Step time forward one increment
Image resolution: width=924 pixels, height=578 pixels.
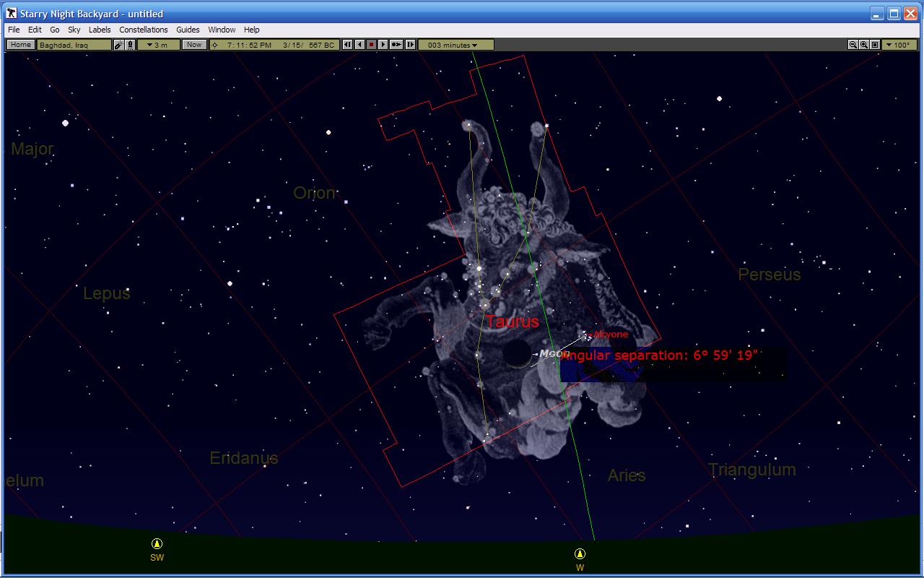coord(410,45)
